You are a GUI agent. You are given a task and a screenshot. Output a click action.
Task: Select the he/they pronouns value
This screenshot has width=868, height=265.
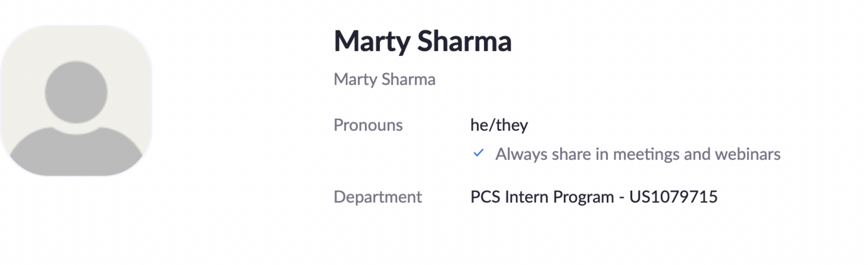point(499,125)
